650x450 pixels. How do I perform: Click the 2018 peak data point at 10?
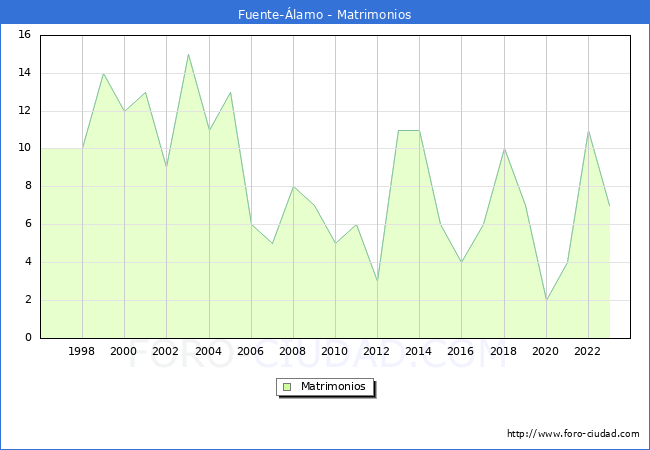[504, 149]
